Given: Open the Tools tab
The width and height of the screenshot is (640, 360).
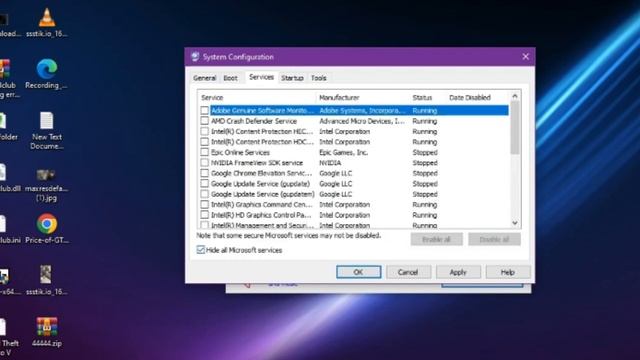Looking at the screenshot, I should click(318, 78).
